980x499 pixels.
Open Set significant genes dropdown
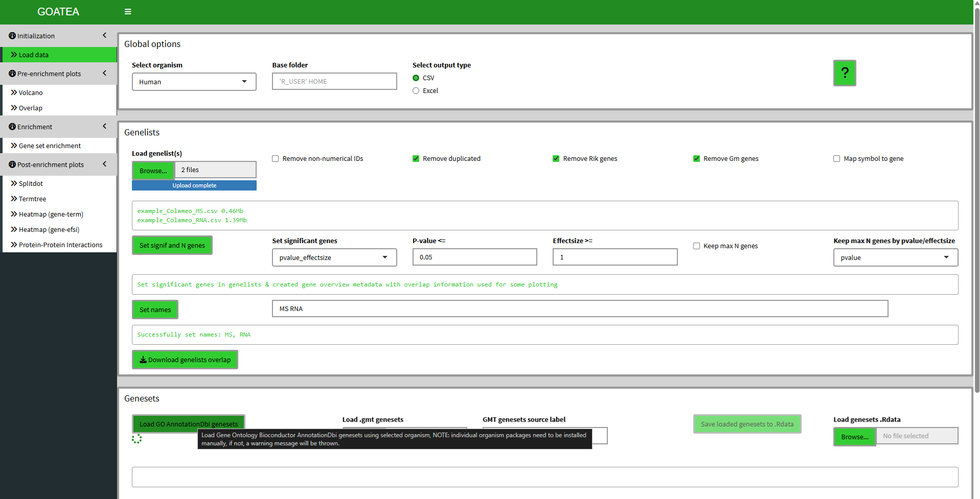coord(334,257)
